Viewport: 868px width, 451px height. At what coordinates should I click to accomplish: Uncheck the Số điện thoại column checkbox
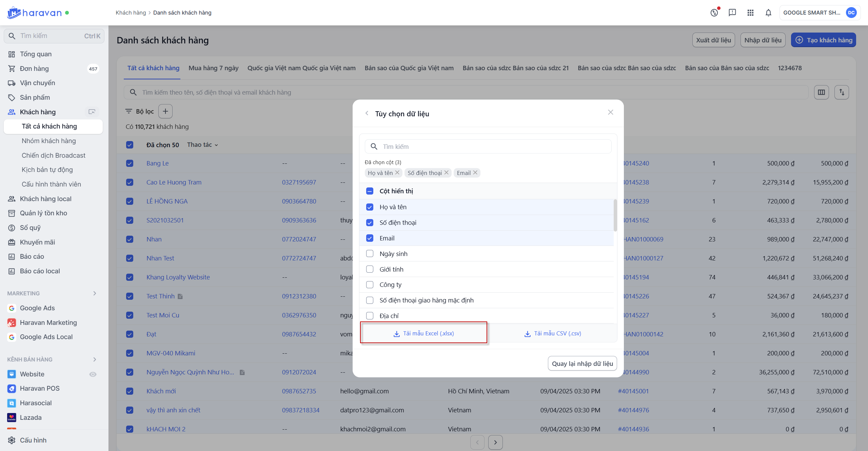click(x=370, y=222)
